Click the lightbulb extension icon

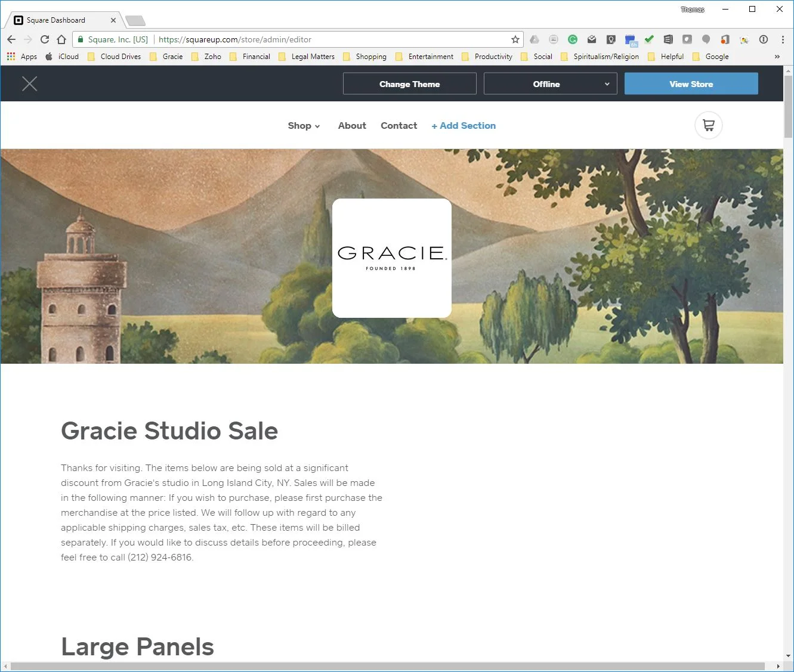coord(611,39)
